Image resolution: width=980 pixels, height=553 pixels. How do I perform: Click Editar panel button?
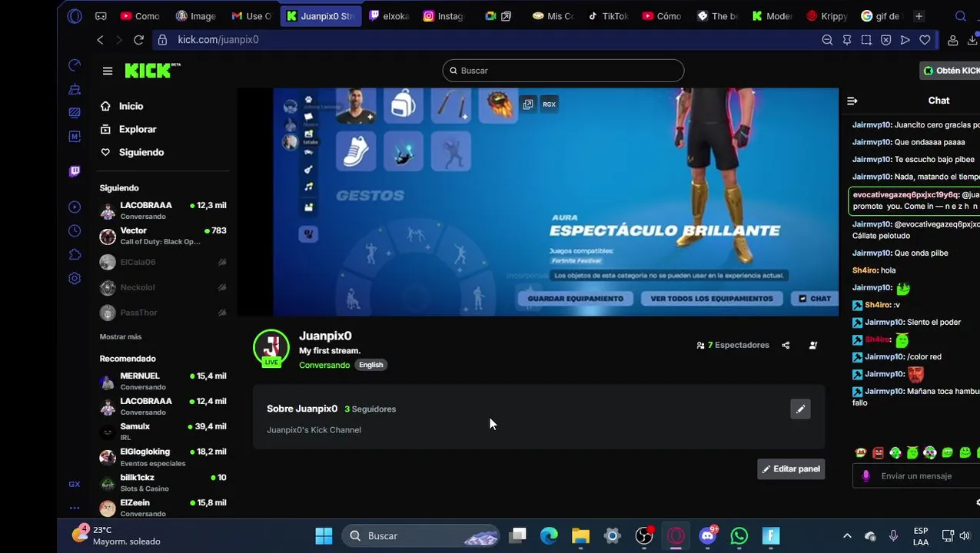coord(791,469)
